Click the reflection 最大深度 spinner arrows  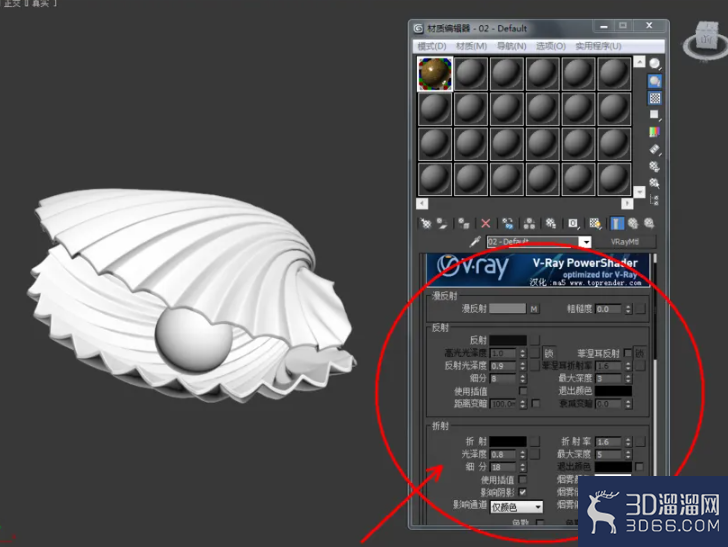pyautogui.click(x=629, y=378)
